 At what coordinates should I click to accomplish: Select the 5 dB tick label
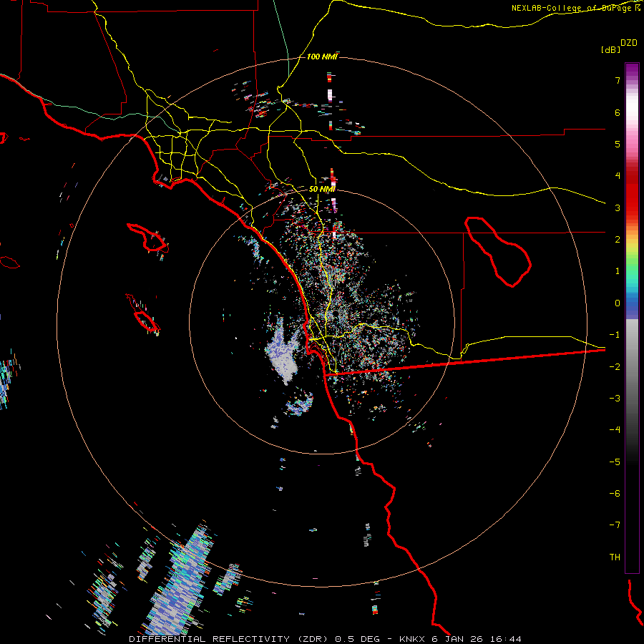point(618,144)
